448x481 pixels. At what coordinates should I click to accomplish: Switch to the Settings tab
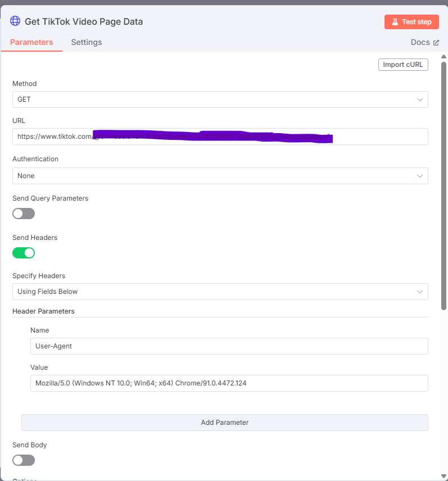pos(87,42)
